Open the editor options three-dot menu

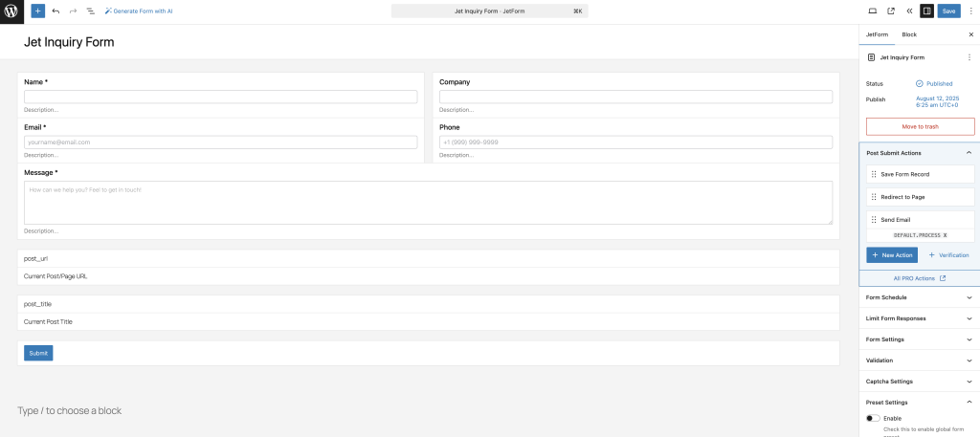970,11
